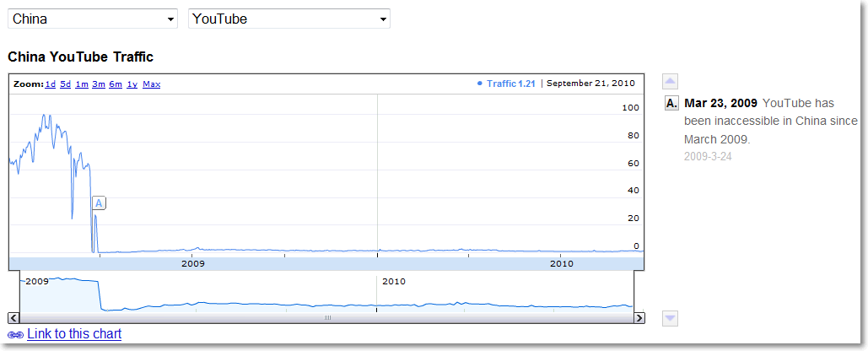Open the Link to this chart hyperlink
This screenshot has width=868, height=351.
(74, 334)
